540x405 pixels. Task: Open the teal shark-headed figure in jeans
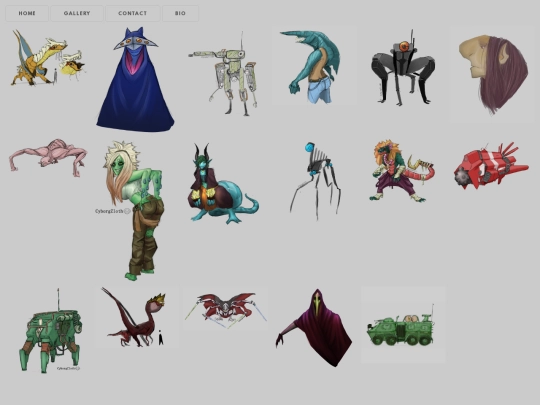[314, 65]
